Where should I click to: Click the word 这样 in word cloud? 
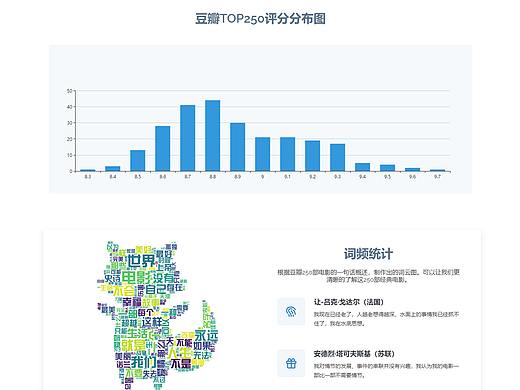coord(152,322)
